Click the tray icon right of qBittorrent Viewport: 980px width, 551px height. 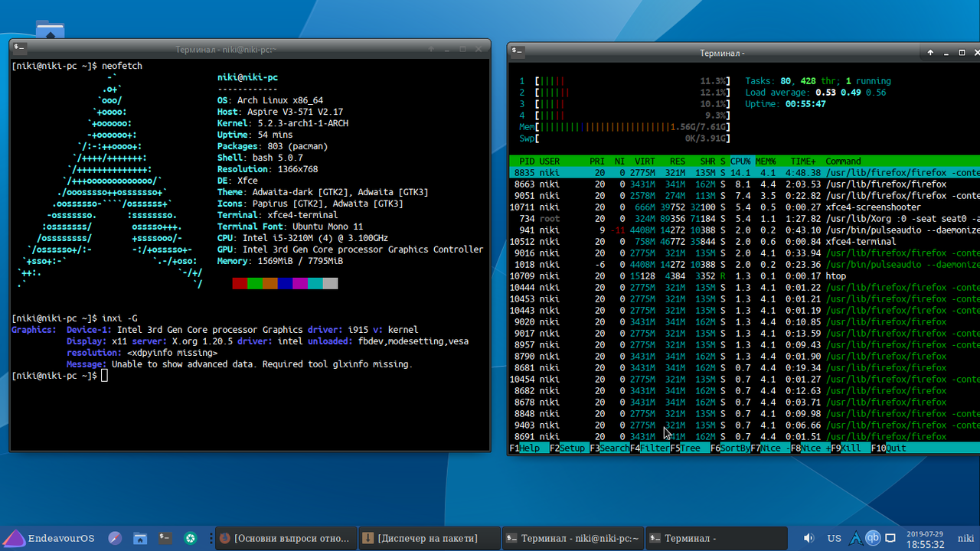click(890, 538)
